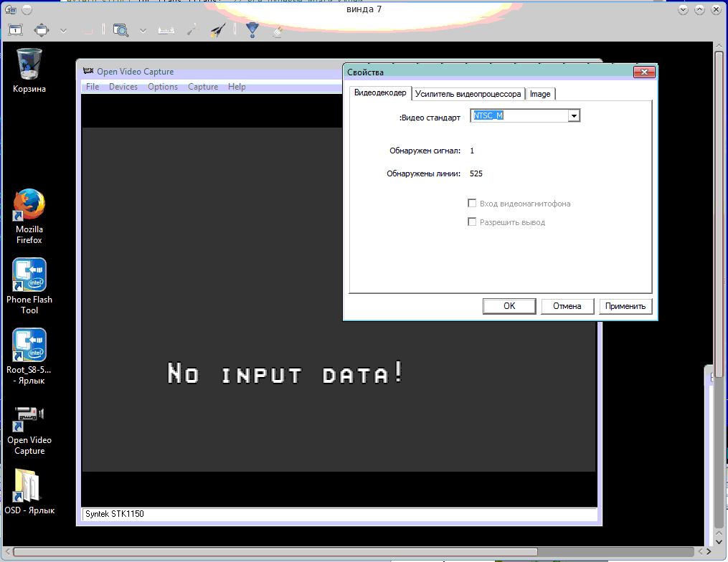728x562 pixels.
Task: Toggle the 'Вход видеомагнитофона' checkbox
Action: (x=472, y=204)
